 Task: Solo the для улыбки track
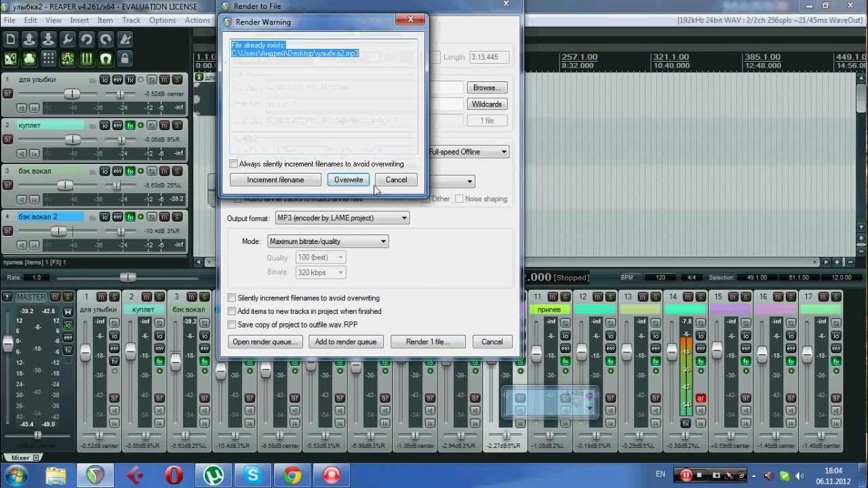tap(177, 80)
